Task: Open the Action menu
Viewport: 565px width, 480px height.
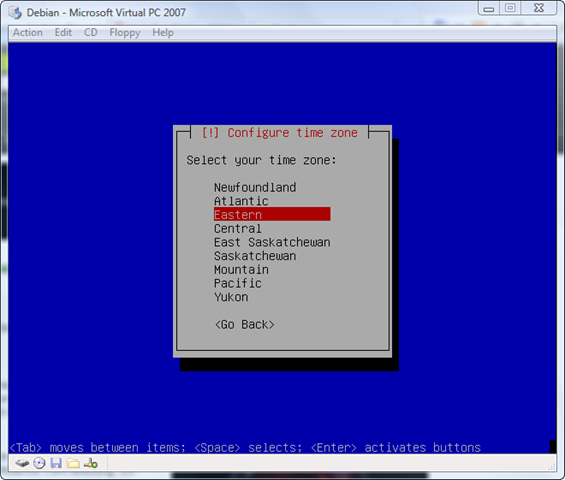Action: click(28, 32)
